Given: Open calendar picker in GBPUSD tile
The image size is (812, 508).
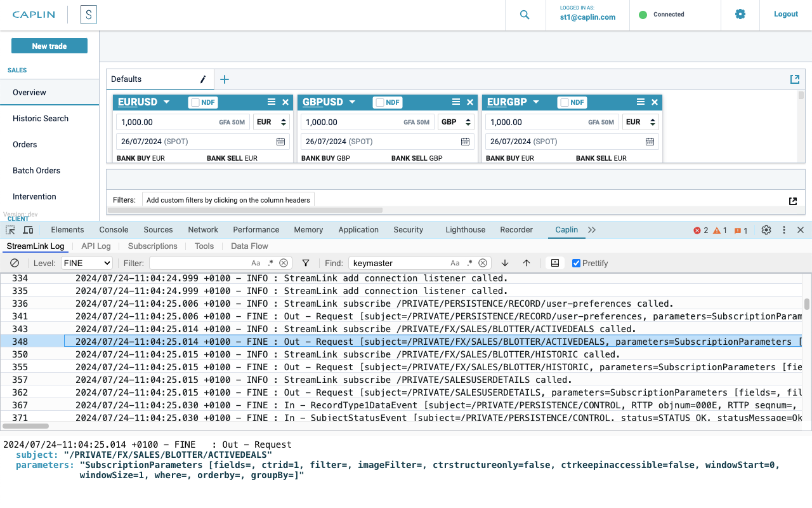Looking at the screenshot, I should 465,142.
